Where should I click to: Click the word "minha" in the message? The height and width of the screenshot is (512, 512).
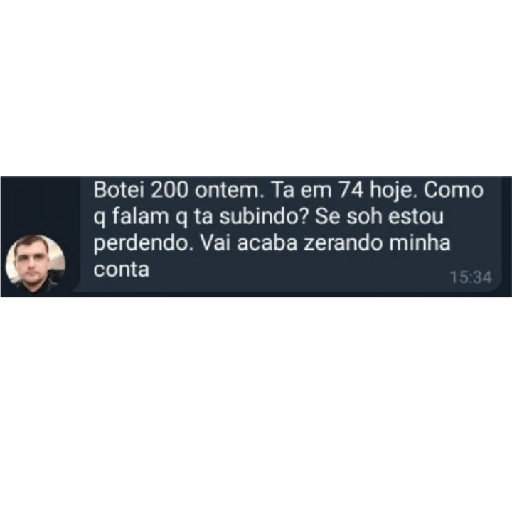[x=420, y=243]
